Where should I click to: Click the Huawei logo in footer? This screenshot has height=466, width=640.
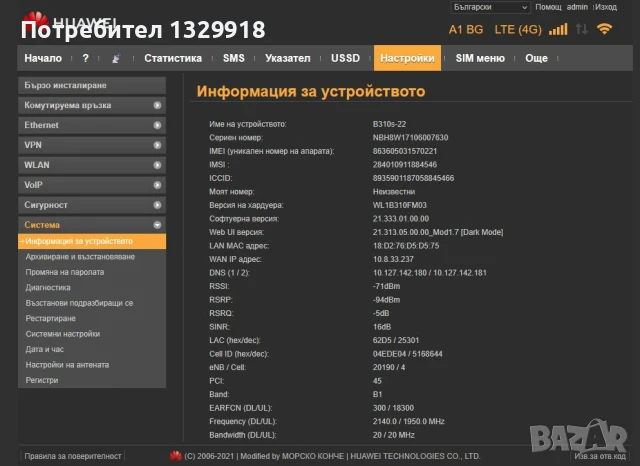[176, 456]
